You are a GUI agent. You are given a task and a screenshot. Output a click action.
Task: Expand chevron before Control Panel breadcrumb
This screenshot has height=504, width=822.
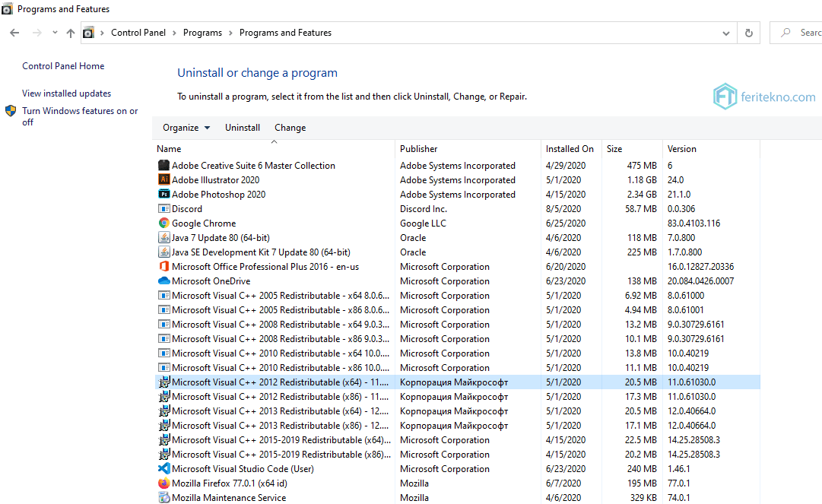[x=102, y=33]
